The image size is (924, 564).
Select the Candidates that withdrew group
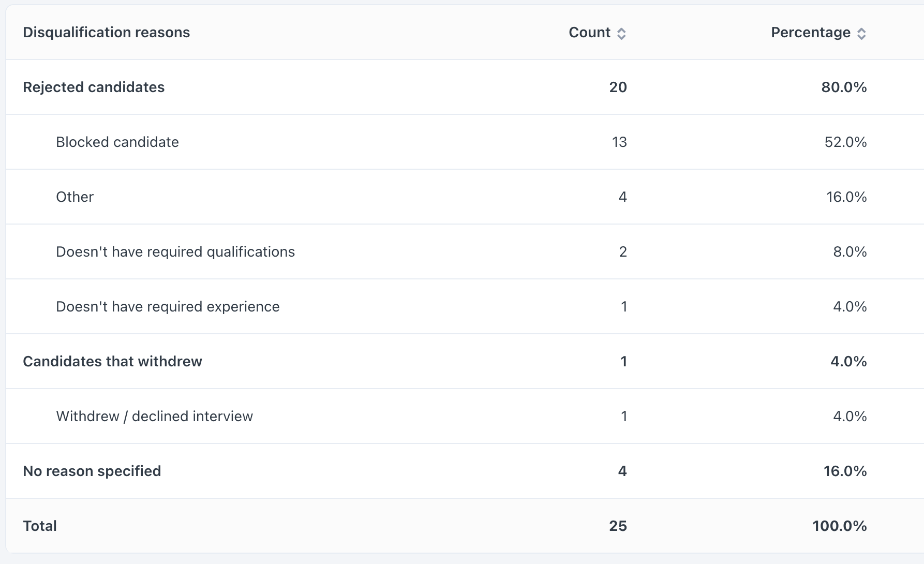point(112,362)
